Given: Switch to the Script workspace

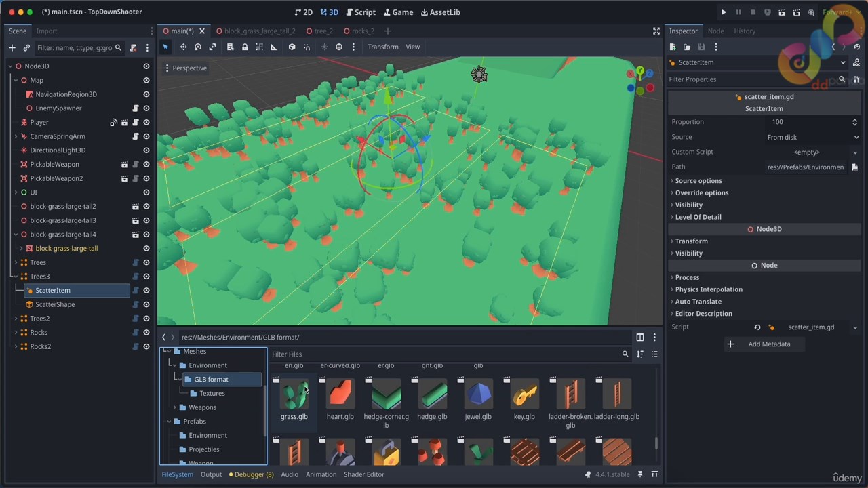Looking at the screenshot, I should (360, 12).
